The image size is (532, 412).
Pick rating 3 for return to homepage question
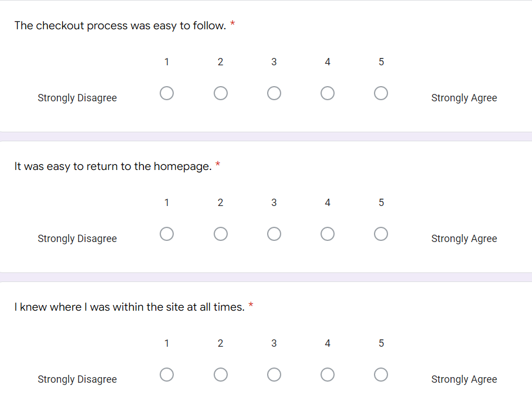(274, 234)
